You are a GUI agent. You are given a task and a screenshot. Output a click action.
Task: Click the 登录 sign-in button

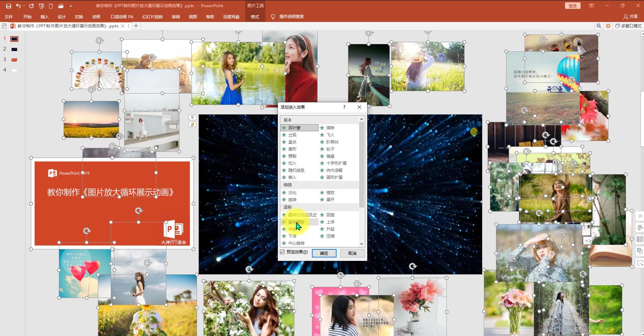573,6
